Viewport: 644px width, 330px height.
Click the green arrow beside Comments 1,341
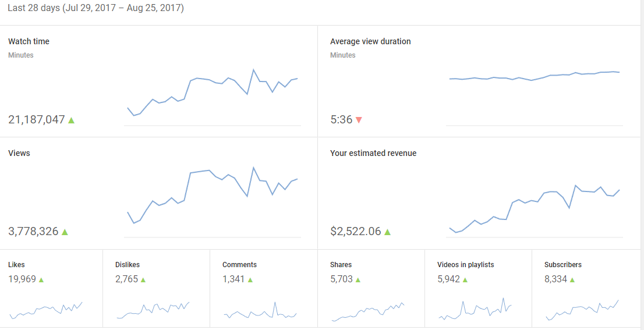pyautogui.click(x=250, y=279)
